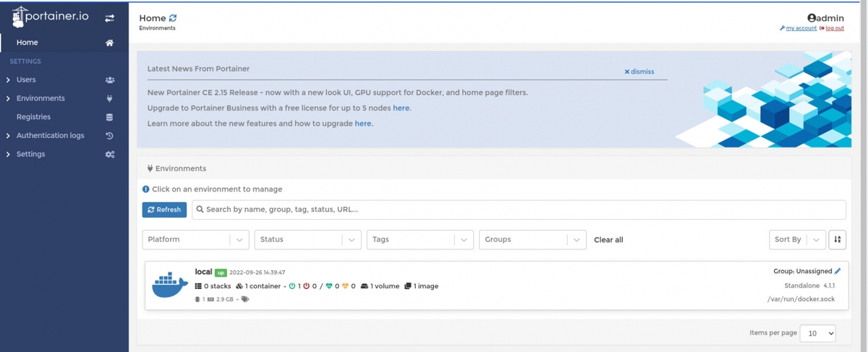The image size is (868, 352).
Task: Click the Docker whale logo for local
Action: (170, 286)
